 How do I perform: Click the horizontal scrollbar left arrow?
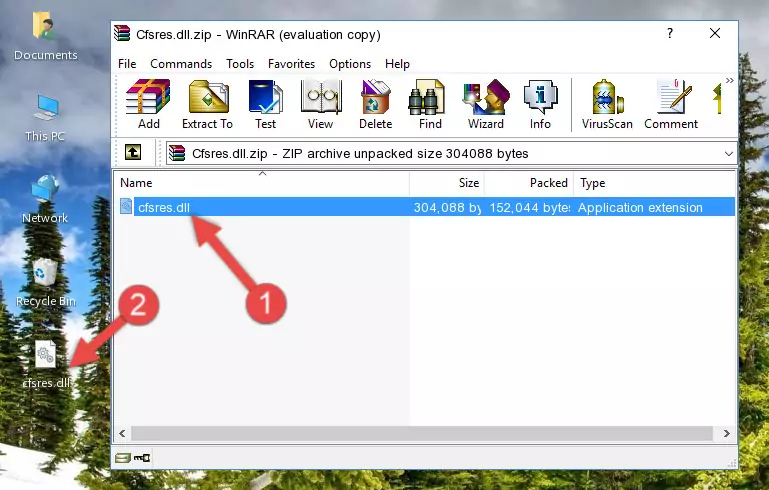tap(122, 434)
